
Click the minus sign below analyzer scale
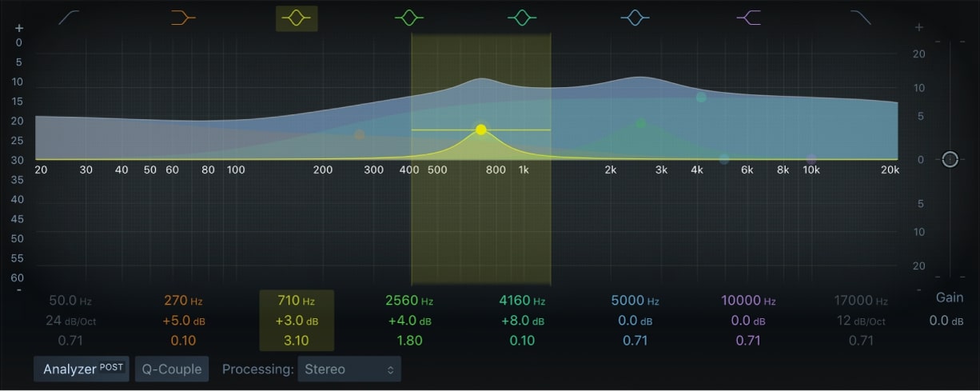[19, 289]
